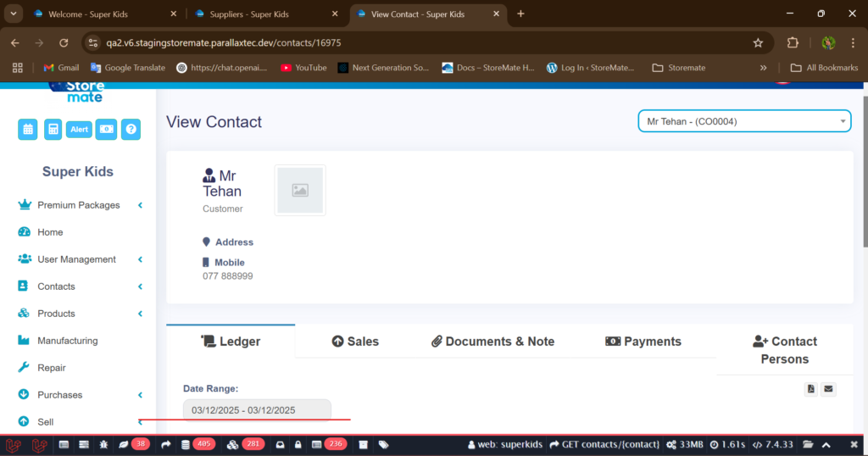Open the Mr Tehan contact dropdown
The width and height of the screenshot is (868, 456).
coord(744,121)
